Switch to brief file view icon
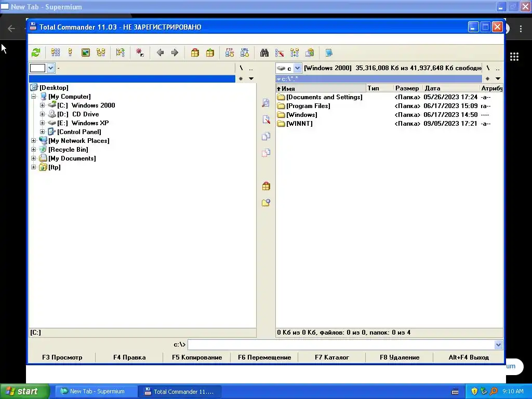532x399 pixels. tap(55, 52)
